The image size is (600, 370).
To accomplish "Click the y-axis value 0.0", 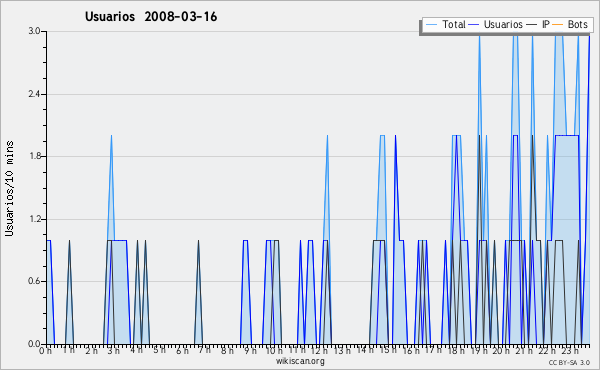I will (34, 344).
